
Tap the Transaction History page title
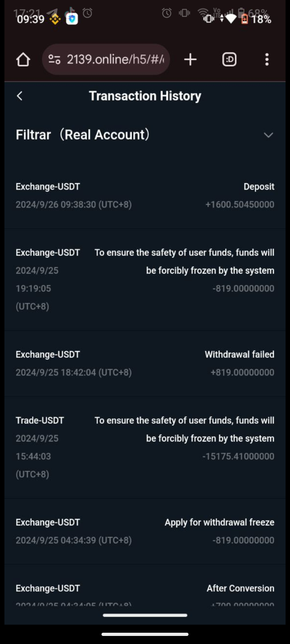[145, 96]
